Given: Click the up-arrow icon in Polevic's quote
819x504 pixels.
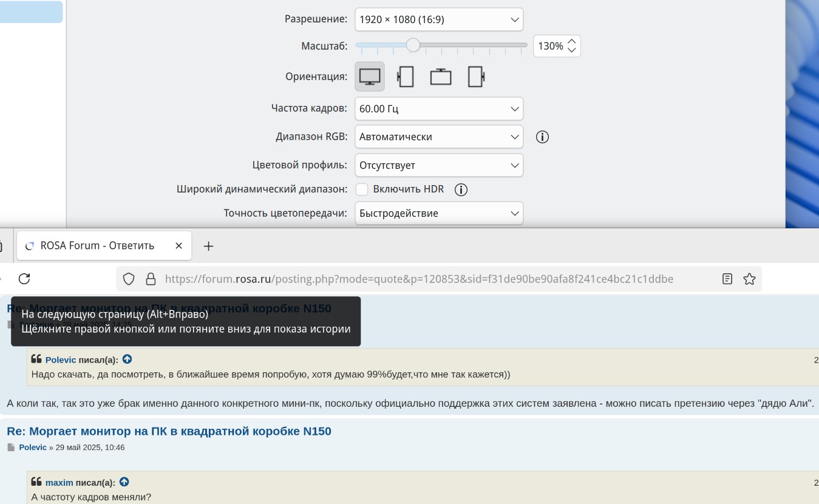Looking at the screenshot, I should (x=127, y=359).
